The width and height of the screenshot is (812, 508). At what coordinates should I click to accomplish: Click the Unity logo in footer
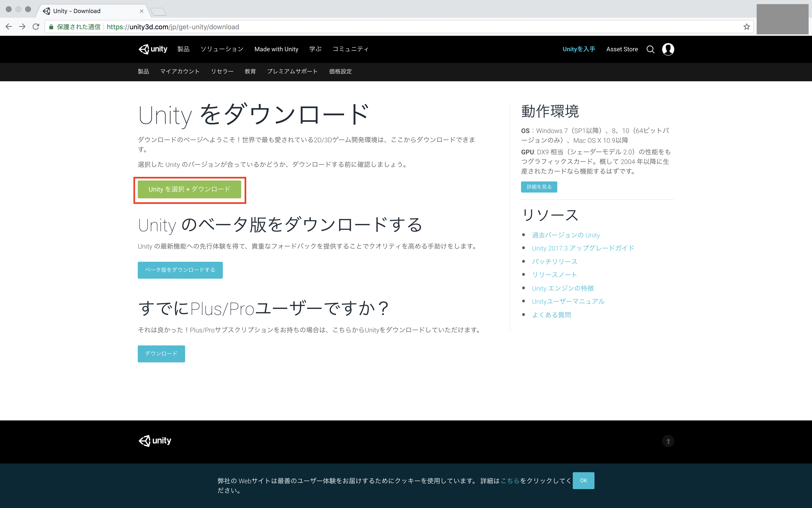click(155, 441)
